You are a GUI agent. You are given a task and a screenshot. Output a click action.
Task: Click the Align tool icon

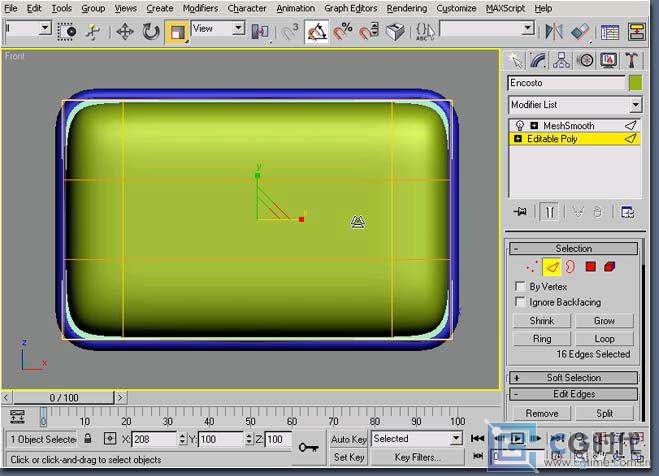pos(580,32)
